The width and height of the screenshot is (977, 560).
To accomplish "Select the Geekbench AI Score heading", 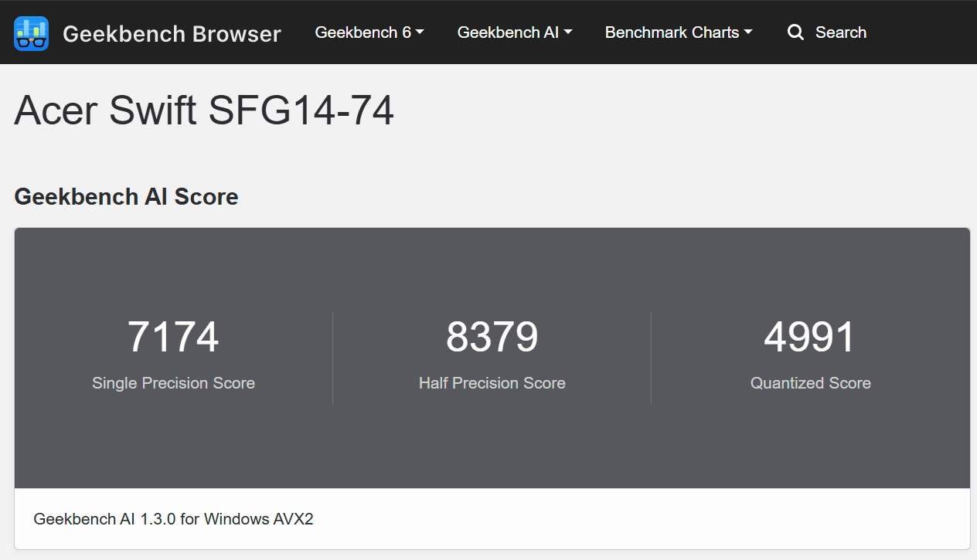I will point(126,197).
